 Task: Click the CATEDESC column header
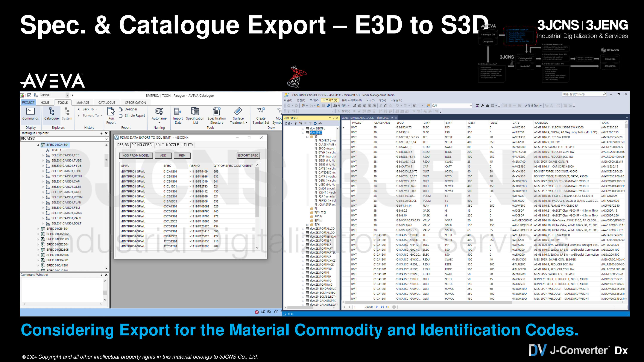(x=567, y=123)
